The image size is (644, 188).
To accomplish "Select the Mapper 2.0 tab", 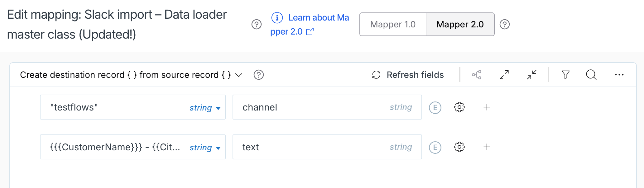I will [460, 24].
